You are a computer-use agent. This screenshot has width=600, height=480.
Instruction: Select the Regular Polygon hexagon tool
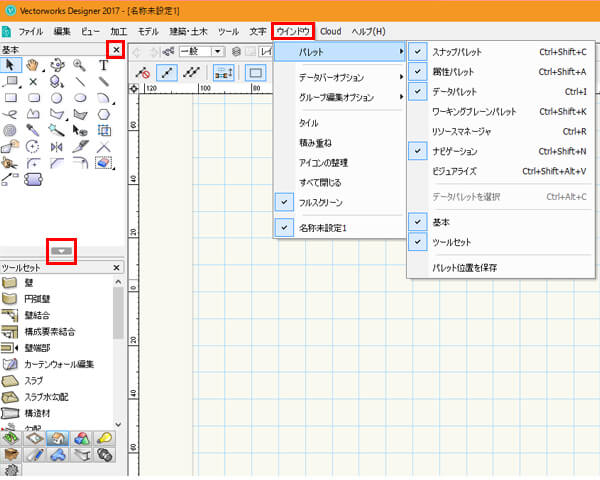point(104,114)
